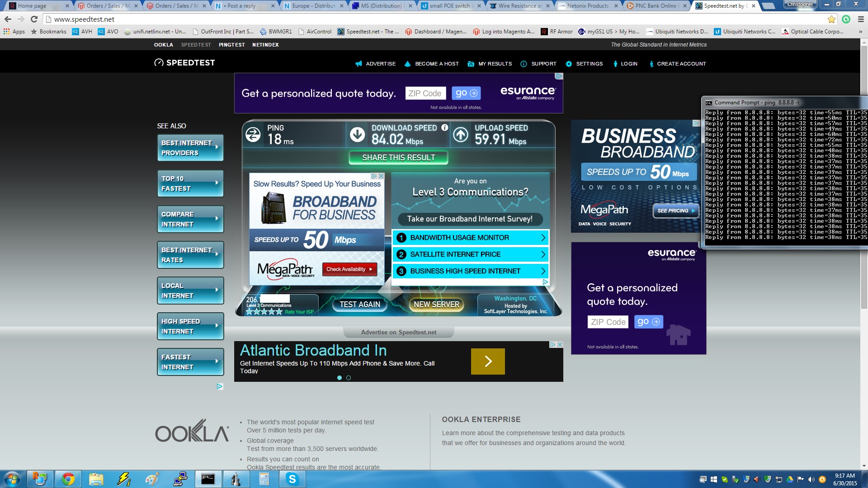Screen dimensions: 868x488
Task: Select second carousel dot in Atlantic ad
Action: pyautogui.click(x=349, y=378)
